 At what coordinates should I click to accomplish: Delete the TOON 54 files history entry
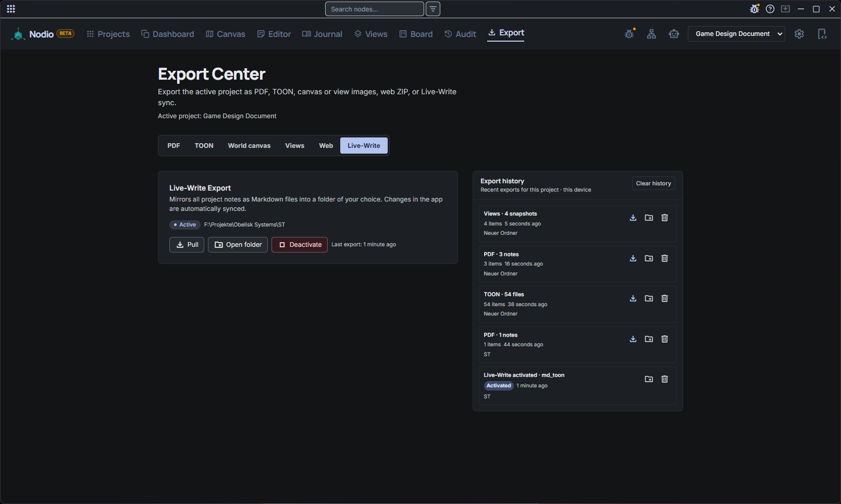coord(664,298)
